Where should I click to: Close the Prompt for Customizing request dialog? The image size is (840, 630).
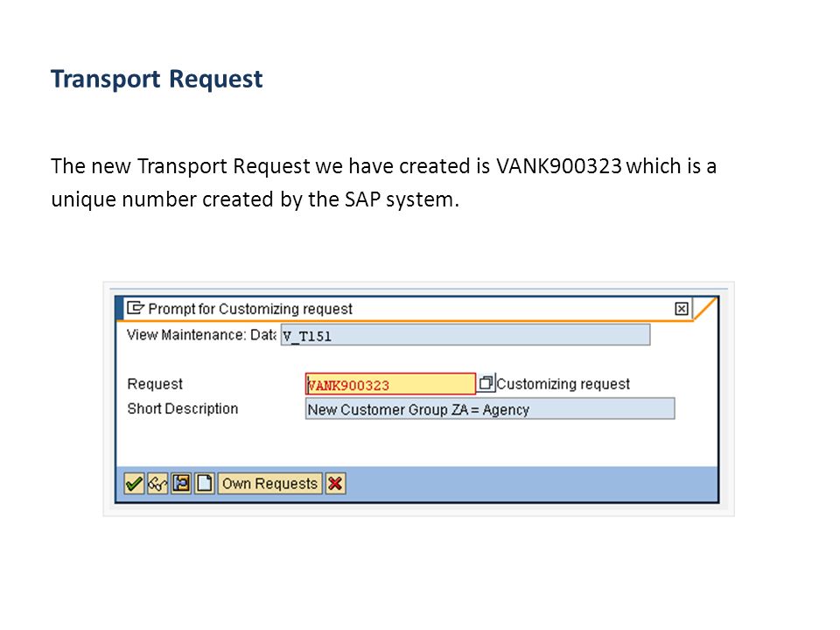(682, 309)
